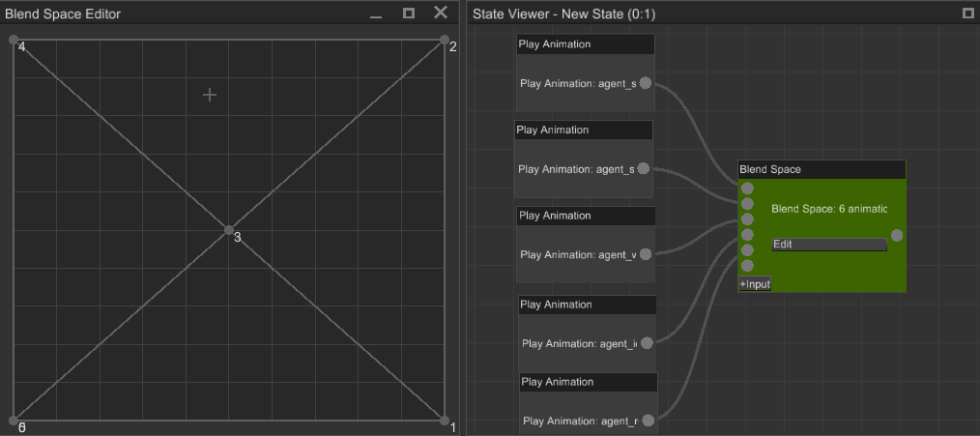Select blend point 2 in the top-right corner
The height and width of the screenshot is (436, 980).
pos(445,41)
